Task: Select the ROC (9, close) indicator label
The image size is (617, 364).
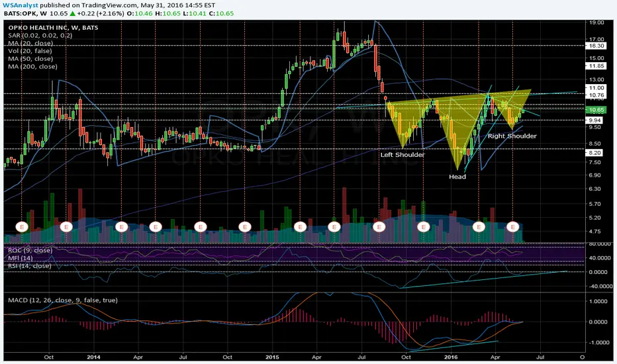Action: (30, 250)
